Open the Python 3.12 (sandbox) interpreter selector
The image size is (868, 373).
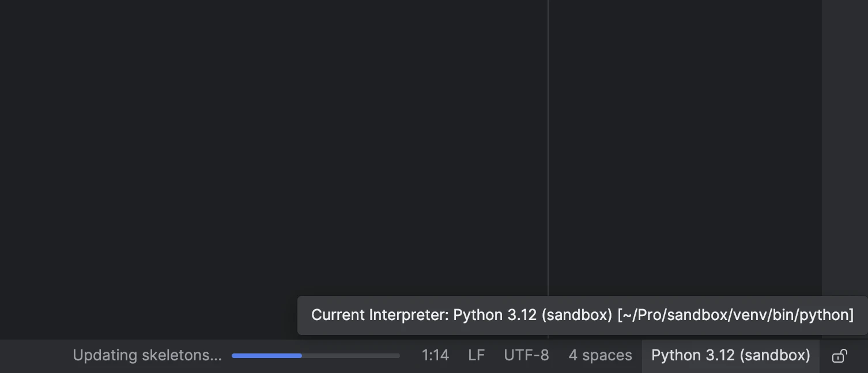point(730,356)
